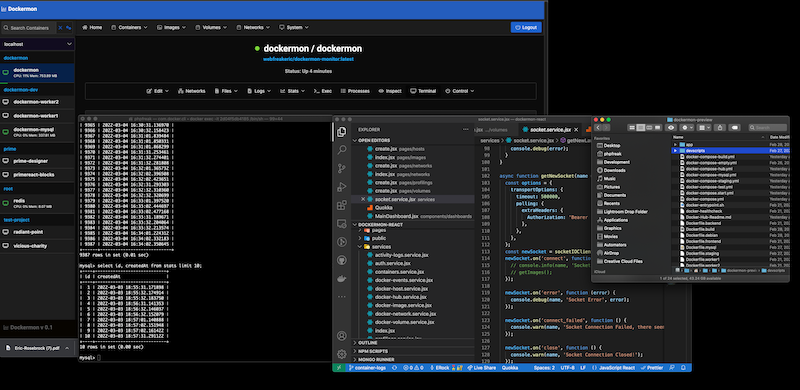The image size is (800, 390).
Task: Open VS Code Accounts icon
Action: [342, 336]
